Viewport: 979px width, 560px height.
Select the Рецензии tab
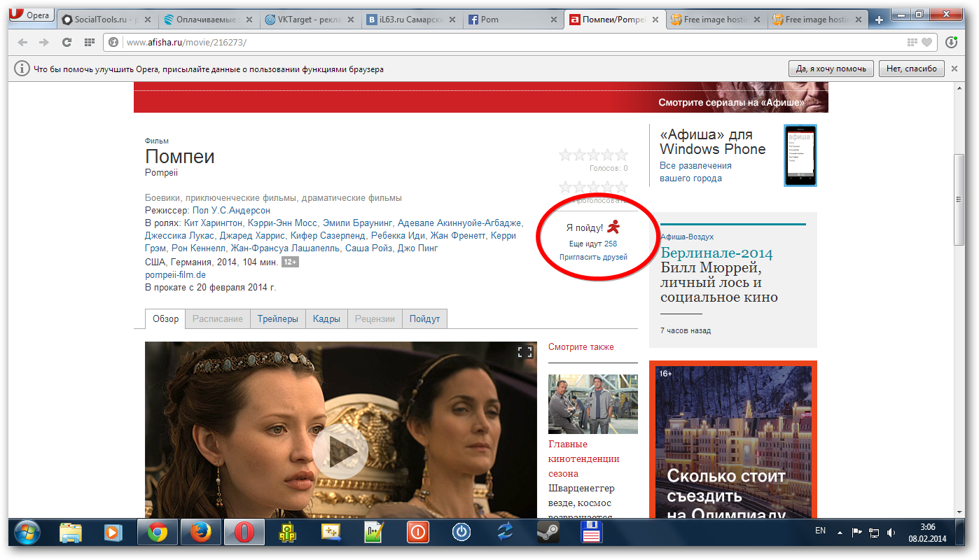pyautogui.click(x=375, y=318)
